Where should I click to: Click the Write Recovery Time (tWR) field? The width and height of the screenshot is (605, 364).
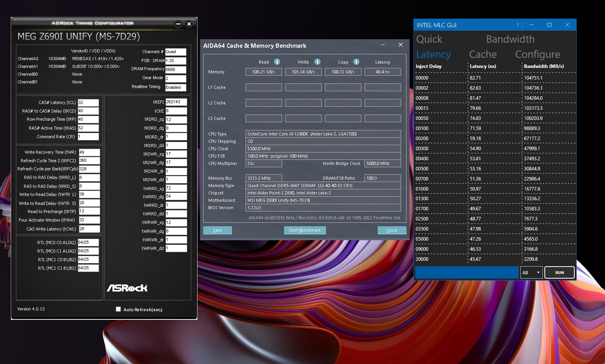(x=89, y=153)
